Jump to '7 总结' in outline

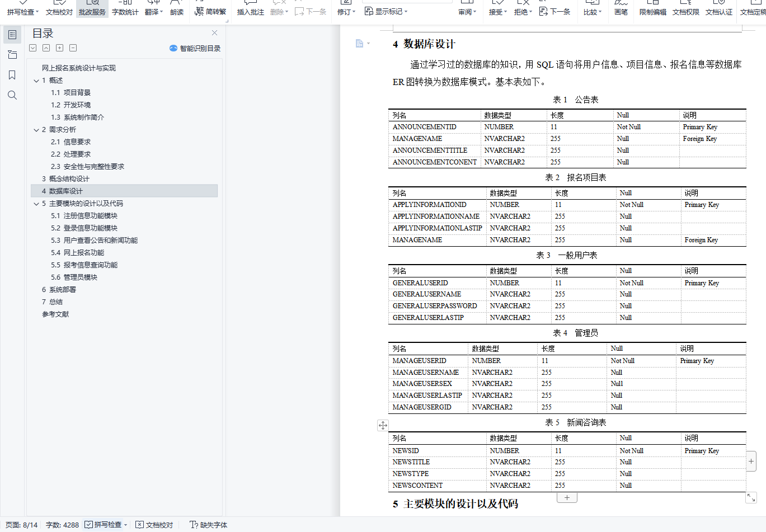pyautogui.click(x=52, y=302)
